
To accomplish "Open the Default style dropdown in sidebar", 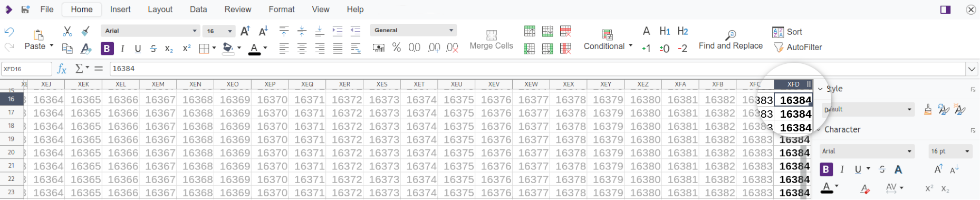I will [909, 109].
